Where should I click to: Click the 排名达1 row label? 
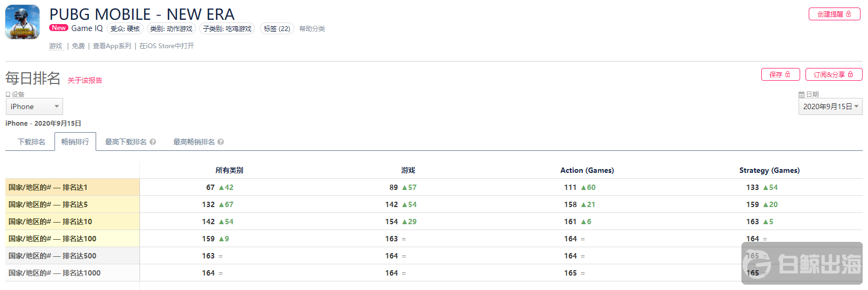click(73, 187)
